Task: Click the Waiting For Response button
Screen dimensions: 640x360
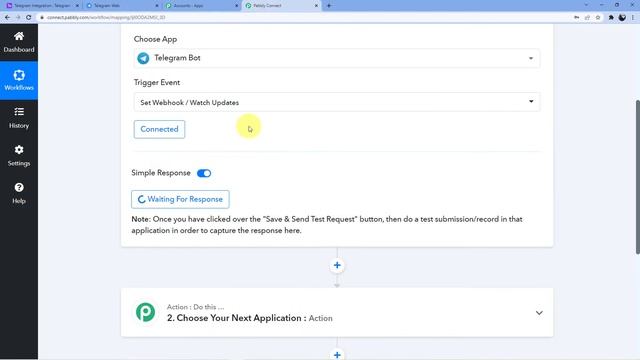Action: coord(180,199)
